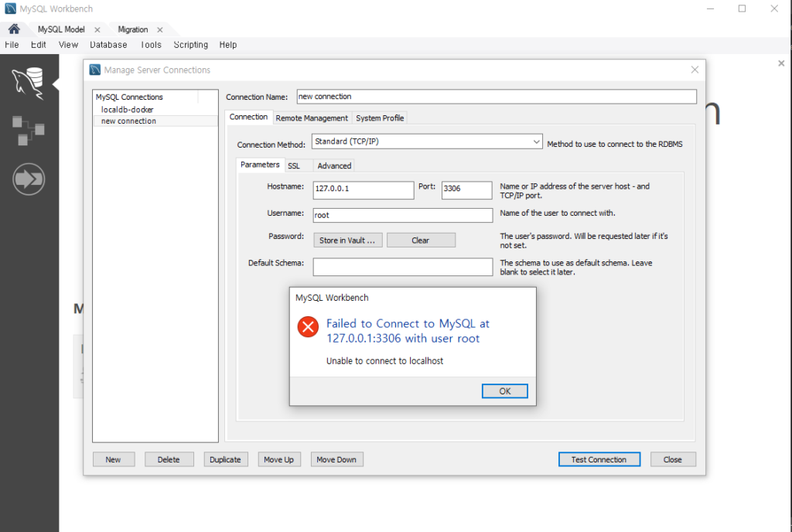Open the Database menu
This screenshot has height=532, width=792.
[x=108, y=44]
